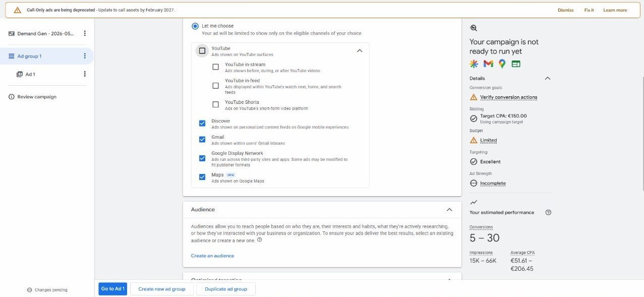
Task: Click the Demand Gen campaign image icon
Action: pyautogui.click(x=12, y=33)
